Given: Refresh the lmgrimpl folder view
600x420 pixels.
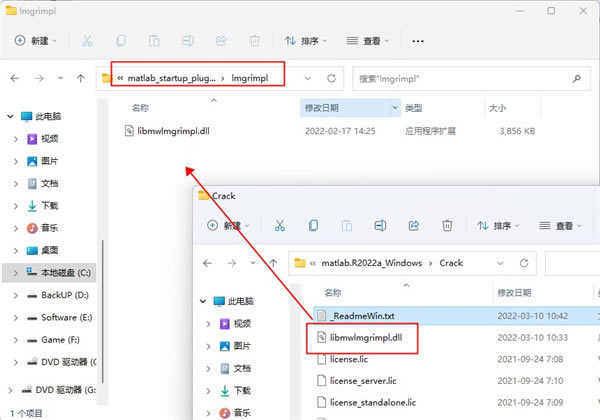Looking at the screenshot, I should [331, 77].
